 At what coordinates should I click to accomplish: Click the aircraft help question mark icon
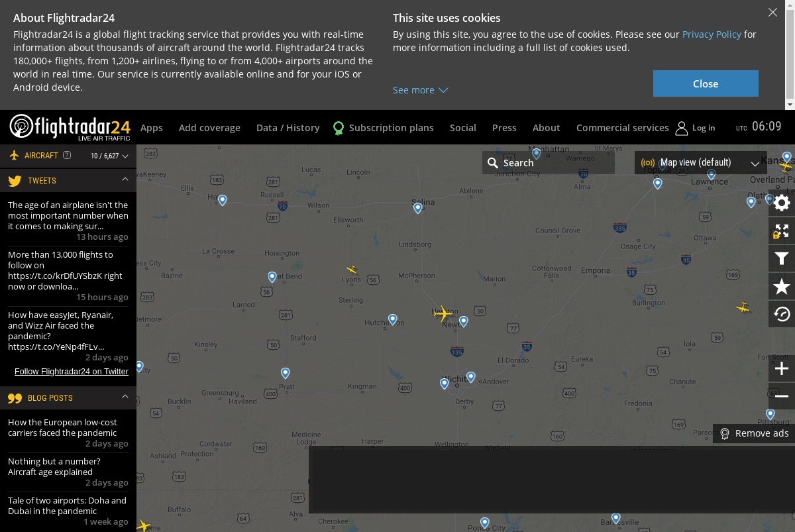(67, 156)
